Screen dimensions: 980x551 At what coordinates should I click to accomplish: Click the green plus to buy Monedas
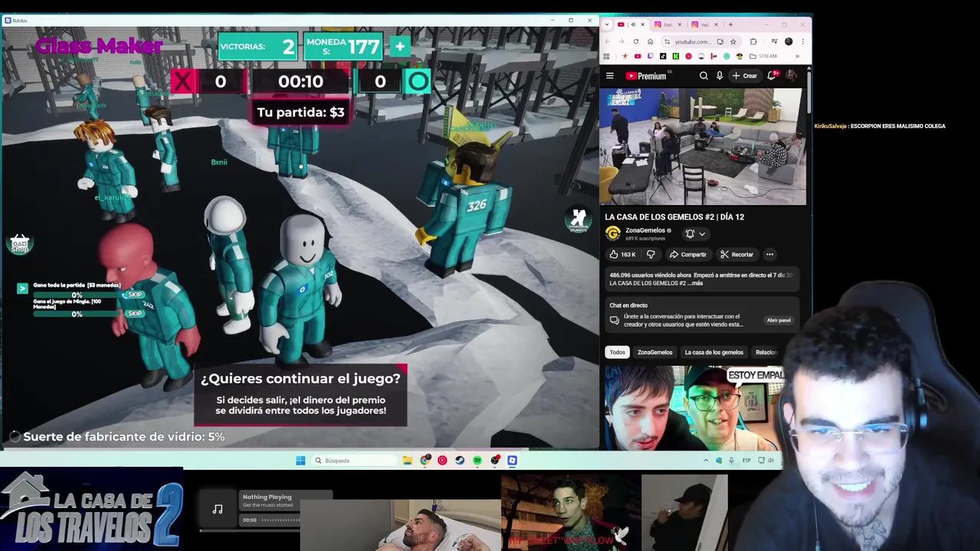pos(400,47)
